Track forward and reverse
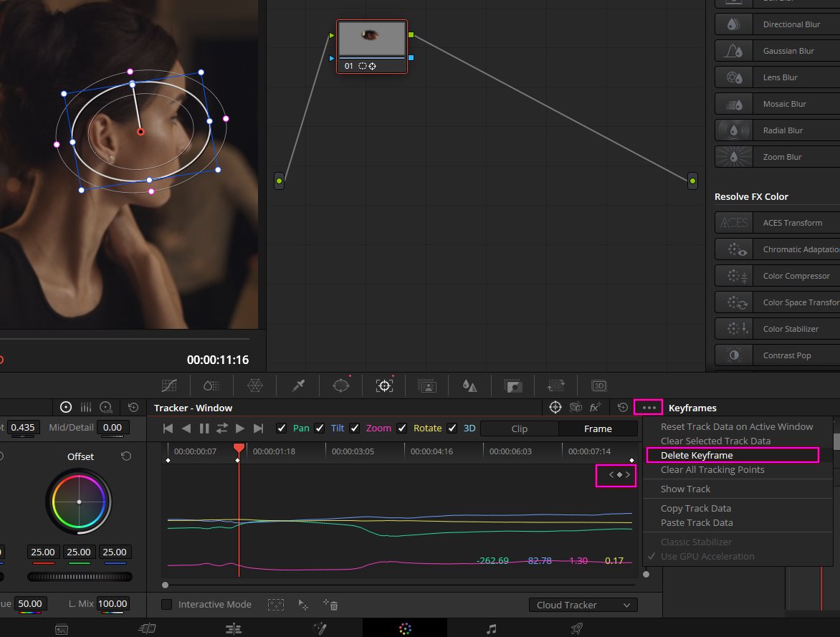Screen dimensions: 840x637 [x=221, y=428]
